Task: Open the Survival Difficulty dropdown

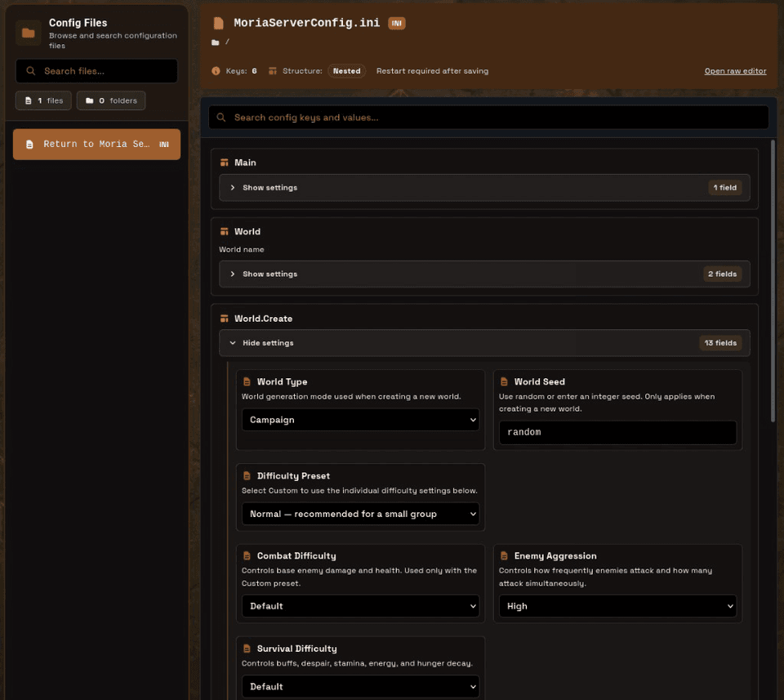Action: click(360, 686)
